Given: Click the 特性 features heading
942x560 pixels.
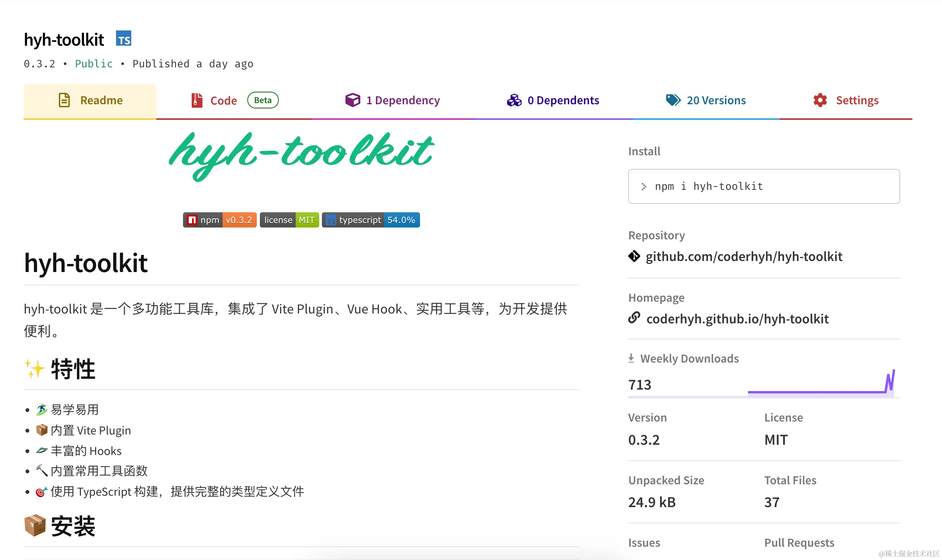Looking at the screenshot, I should tap(60, 369).
